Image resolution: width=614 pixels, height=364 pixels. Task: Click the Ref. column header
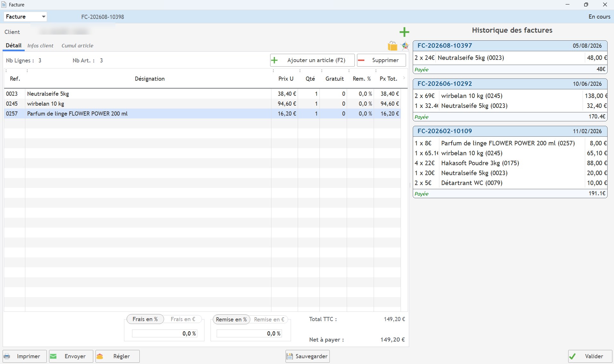pyautogui.click(x=15, y=79)
